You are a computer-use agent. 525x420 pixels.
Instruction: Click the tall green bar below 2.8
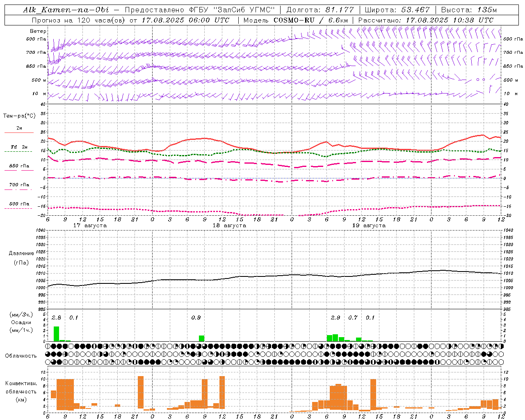coord(56,334)
